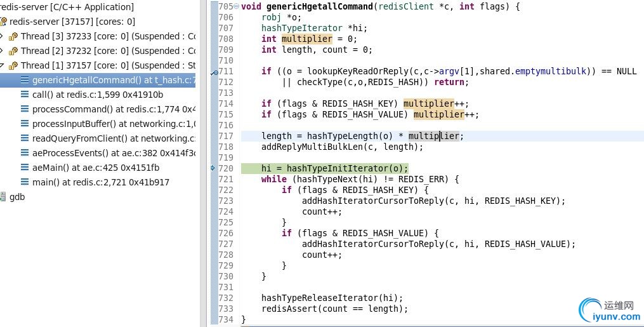
Task: Click stack frame icon beside processCommand()
Action: tap(25, 109)
